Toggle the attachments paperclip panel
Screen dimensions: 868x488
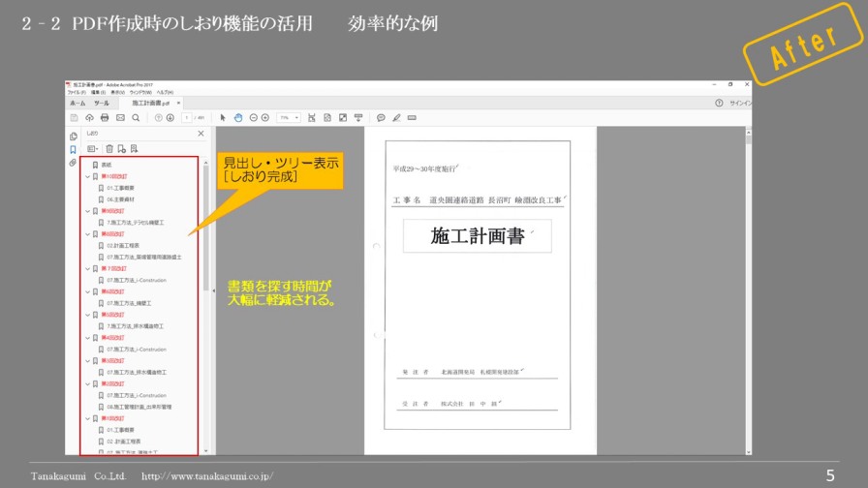73,163
